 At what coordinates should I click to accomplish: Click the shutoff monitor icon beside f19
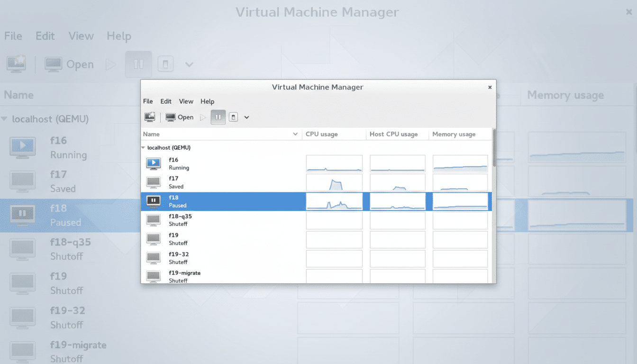153,239
